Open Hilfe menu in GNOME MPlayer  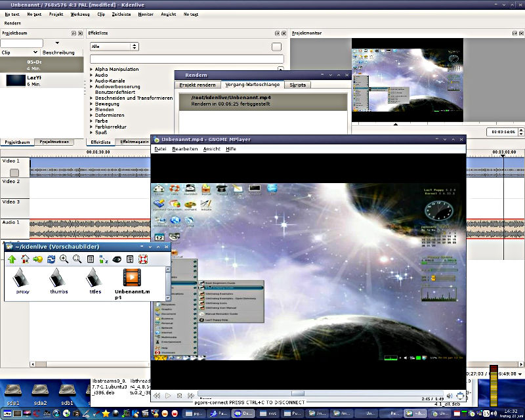tap(231, 149)
